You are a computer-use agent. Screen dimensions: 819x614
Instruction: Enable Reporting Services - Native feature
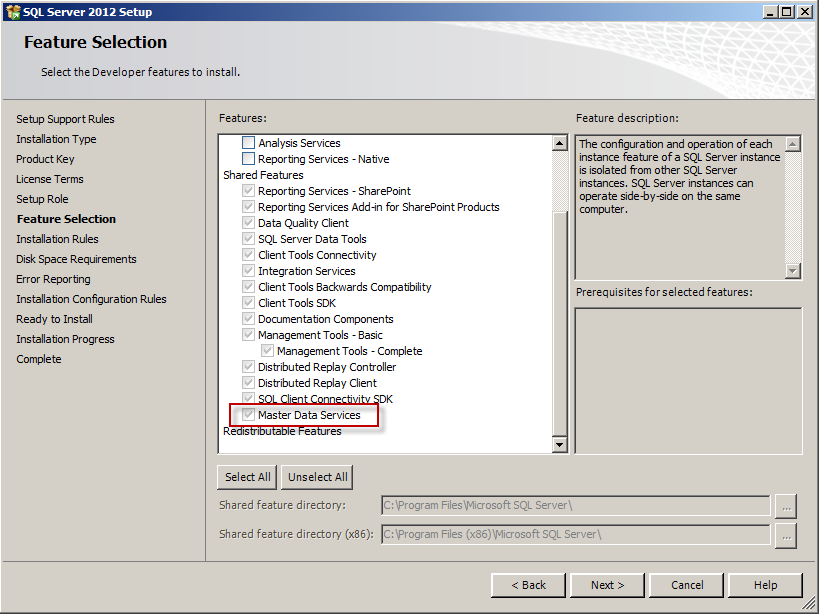249,159
